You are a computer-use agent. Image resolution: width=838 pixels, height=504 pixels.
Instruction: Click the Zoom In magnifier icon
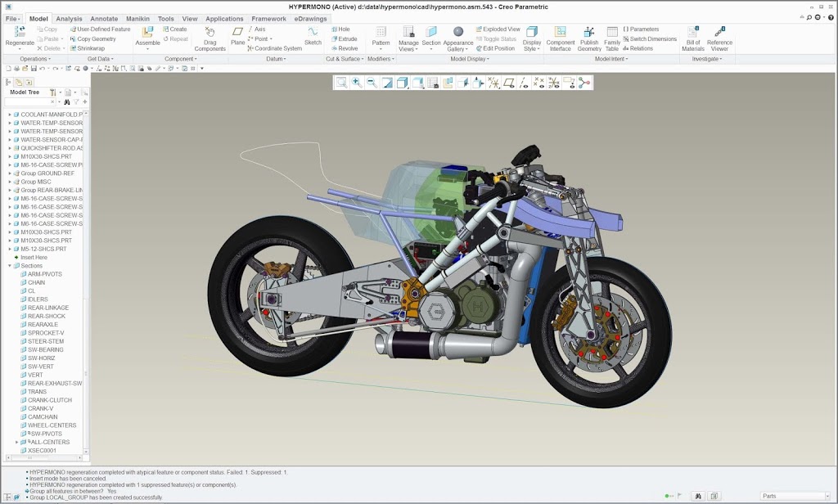click(x=357, y=83)
